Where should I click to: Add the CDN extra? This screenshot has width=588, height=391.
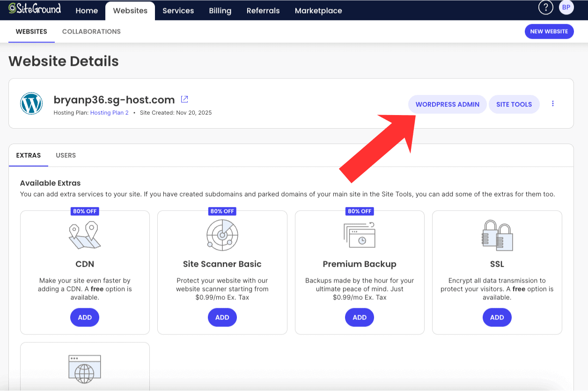pos(85,317)
